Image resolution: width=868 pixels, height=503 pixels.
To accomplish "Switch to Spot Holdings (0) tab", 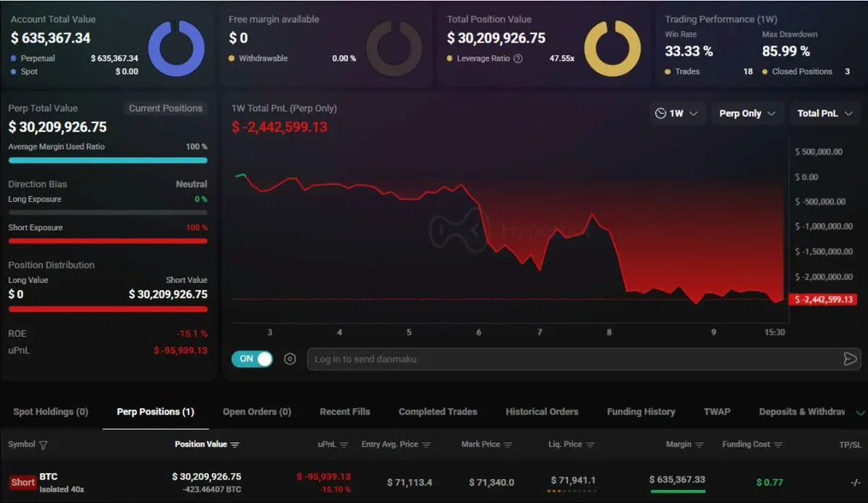I will pos(51,412).
